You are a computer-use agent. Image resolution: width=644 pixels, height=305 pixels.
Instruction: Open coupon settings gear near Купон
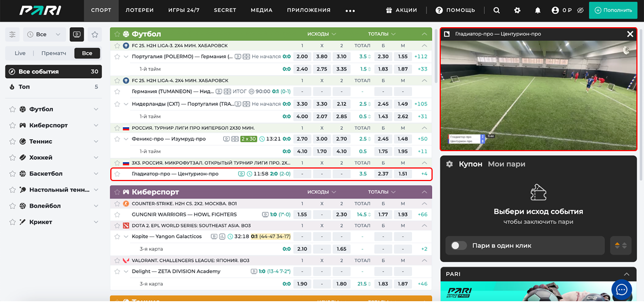click(x=449, y=164)
